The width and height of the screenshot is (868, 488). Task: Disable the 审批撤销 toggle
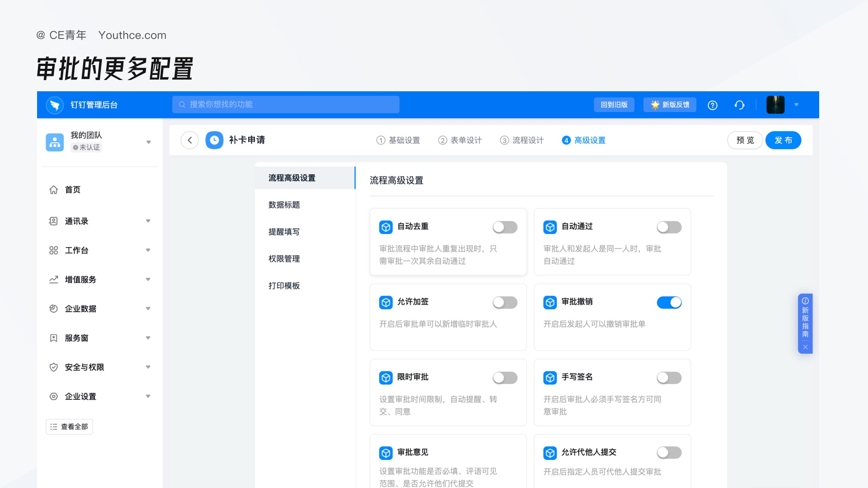669,302
